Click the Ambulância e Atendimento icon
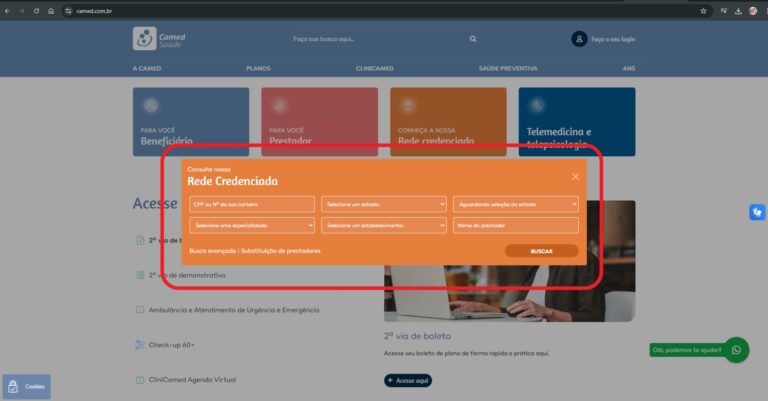 pos(140,310)
